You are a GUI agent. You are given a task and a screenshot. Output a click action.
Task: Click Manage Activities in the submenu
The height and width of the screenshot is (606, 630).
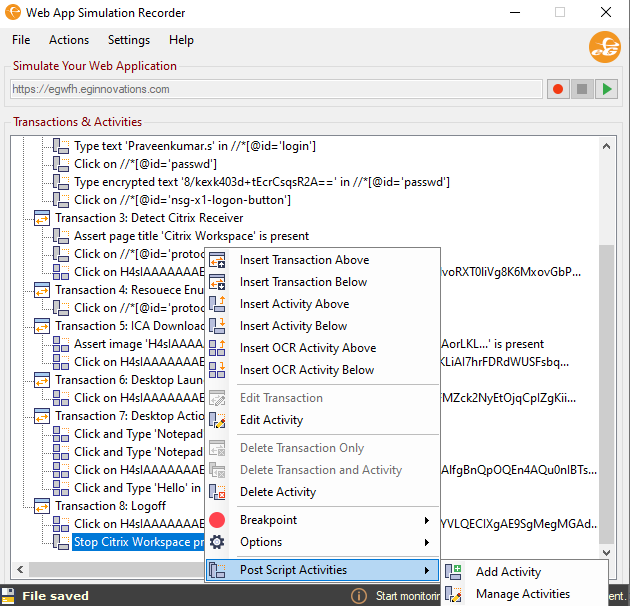click(x=525, y=594)
